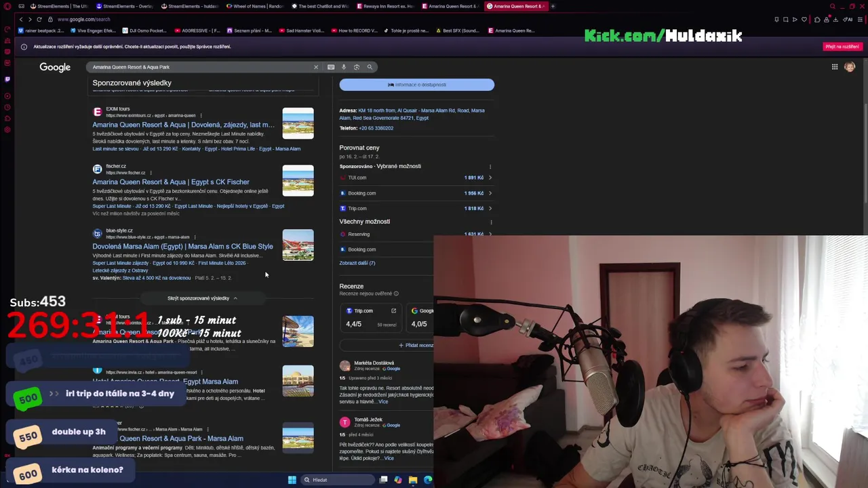Image resolution: width=868 pixels, height=488 pixels.
Task: Start voice search with microphone icon
Action: (344, 67)
